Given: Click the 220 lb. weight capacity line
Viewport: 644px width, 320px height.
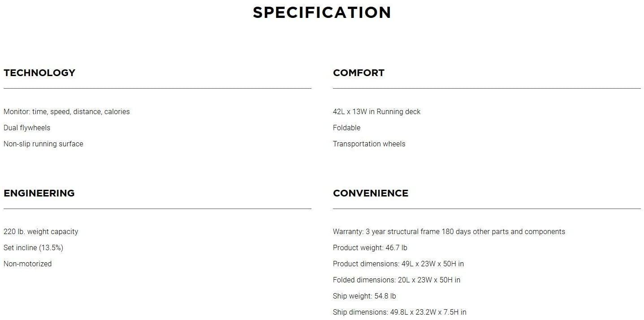Looking at the screenshot, I should tap(41, 232).
